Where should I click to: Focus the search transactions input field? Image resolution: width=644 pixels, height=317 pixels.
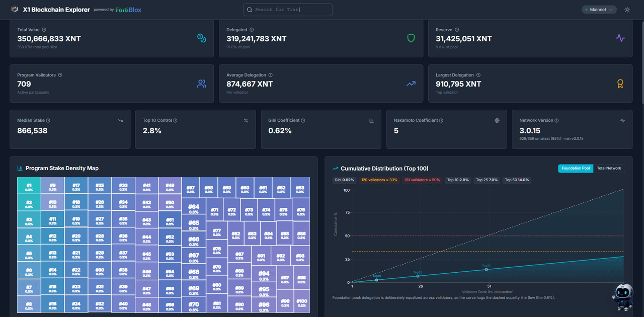(288, 10)
